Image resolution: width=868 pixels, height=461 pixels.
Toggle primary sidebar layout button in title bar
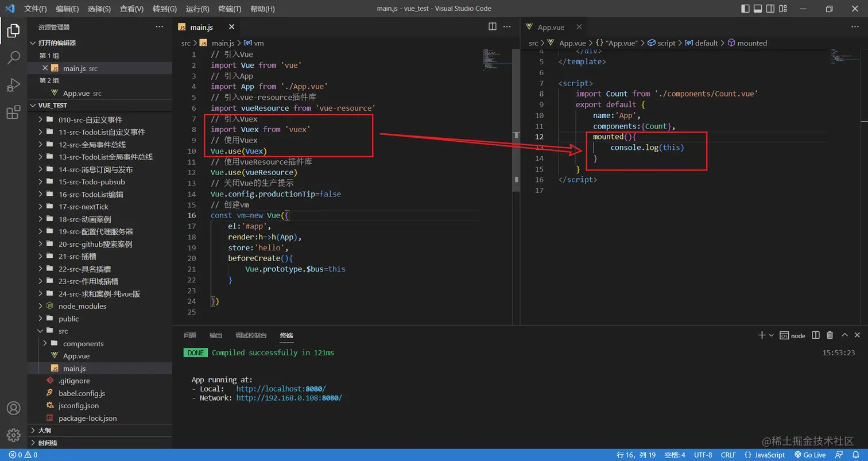745,9
